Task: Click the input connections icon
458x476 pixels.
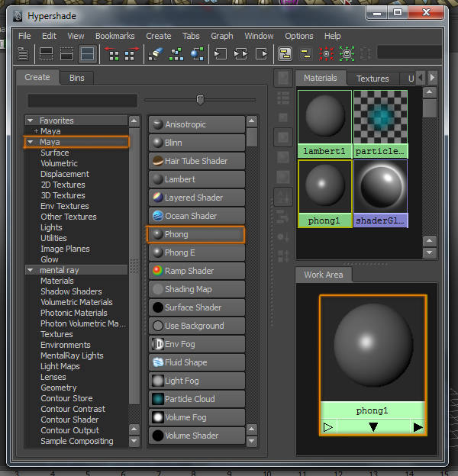Action: pyautogui.click(x=221, y=54)
